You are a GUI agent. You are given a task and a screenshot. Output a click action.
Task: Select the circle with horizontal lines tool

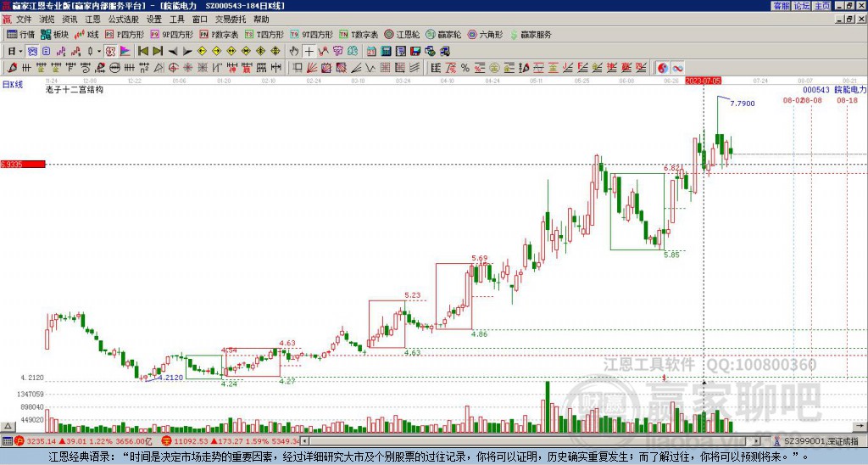click(114, 68)
